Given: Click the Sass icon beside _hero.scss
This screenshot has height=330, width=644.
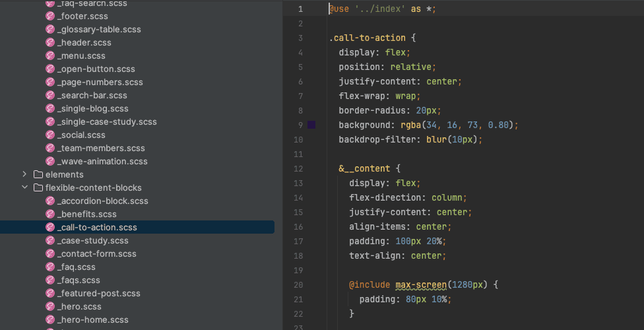Looking at the screenshot, I should 50,307.
